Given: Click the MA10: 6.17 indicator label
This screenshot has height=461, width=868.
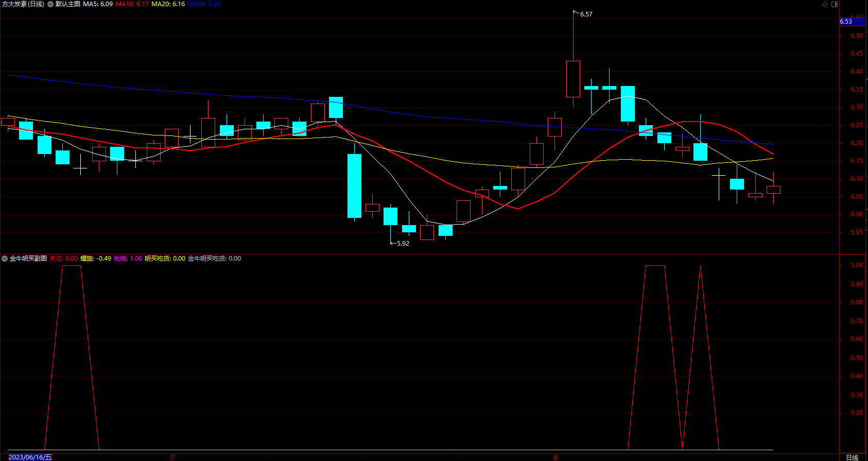Looking at the screenshot, I should tap(132, 4).
